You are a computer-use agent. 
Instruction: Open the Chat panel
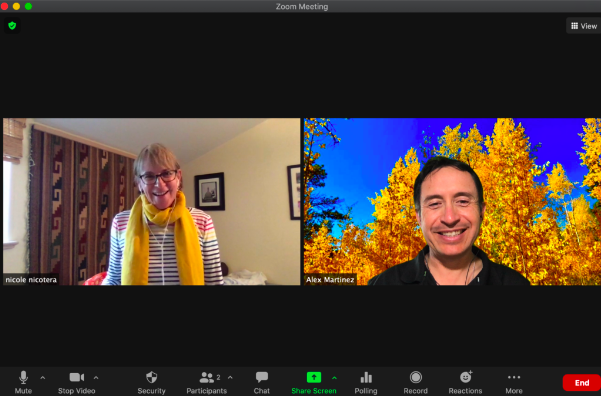pos(262,382)
